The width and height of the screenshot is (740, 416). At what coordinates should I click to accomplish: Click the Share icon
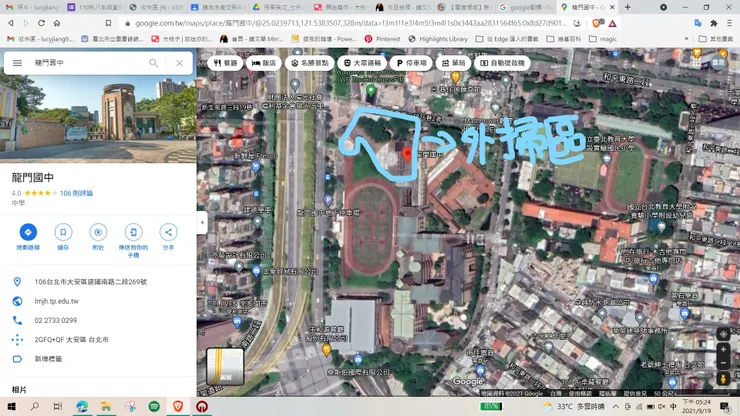tap(168, 232)
